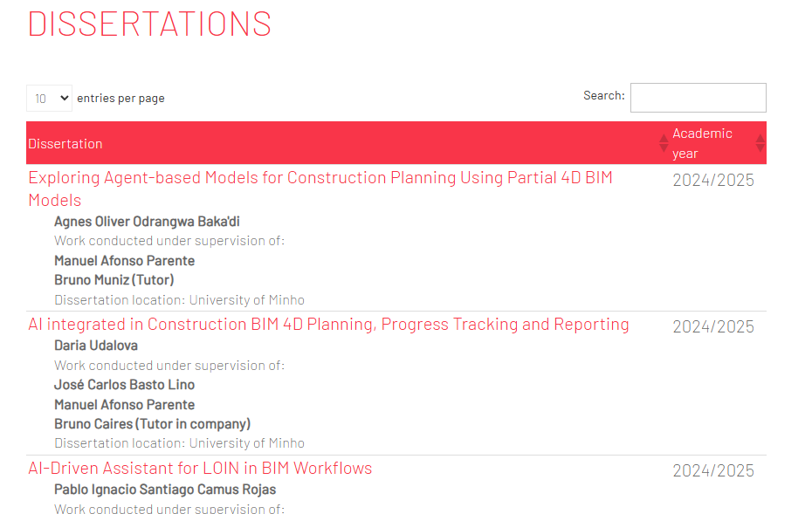812x514 pixels.
Task: Click author Pablo Ignacio Santiago Camus Rojas
Action: point(165,490)
